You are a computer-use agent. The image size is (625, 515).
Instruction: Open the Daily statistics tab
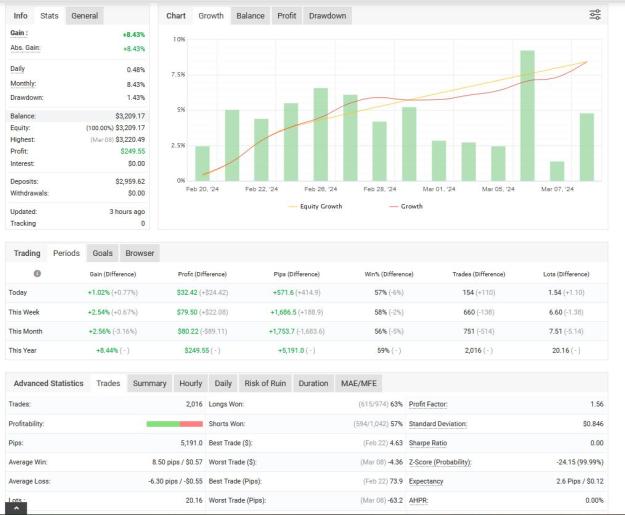[x=223, y=383]
